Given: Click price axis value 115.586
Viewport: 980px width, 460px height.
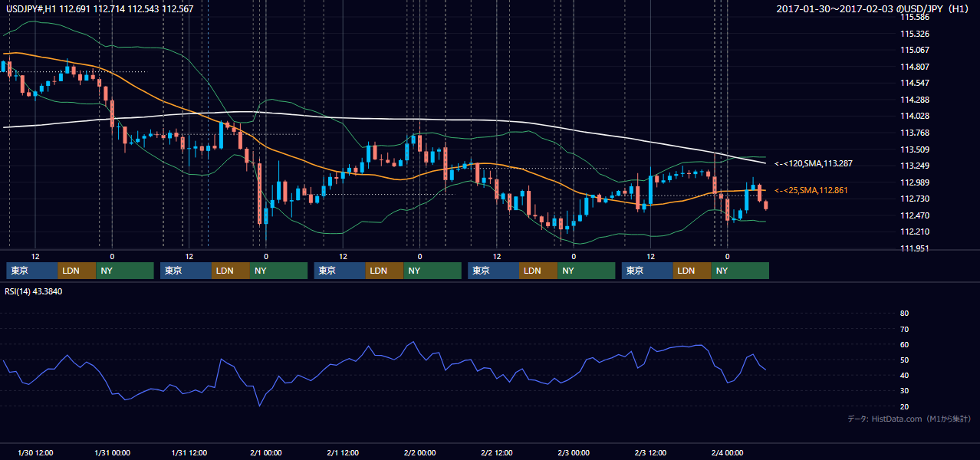Looking at the screenshot, I should point(916,17).
